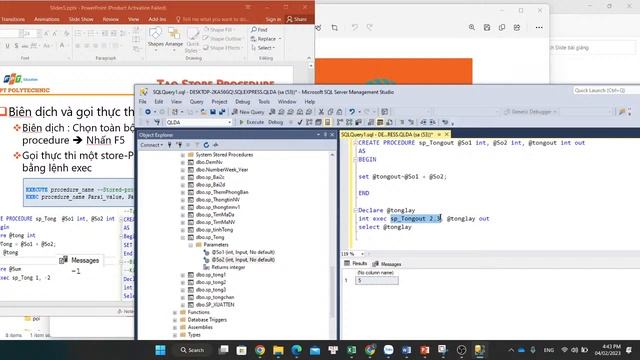This screenshot has width=640, height=360.
Task: Click the Debug button in SSMS toolbar
Action: (276, 122)
